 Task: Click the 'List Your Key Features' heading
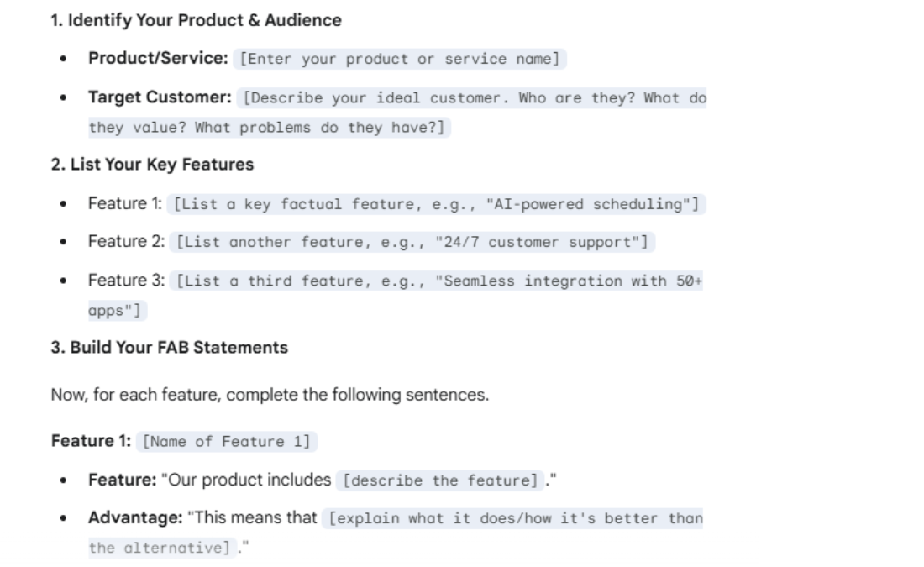point(153,165)
